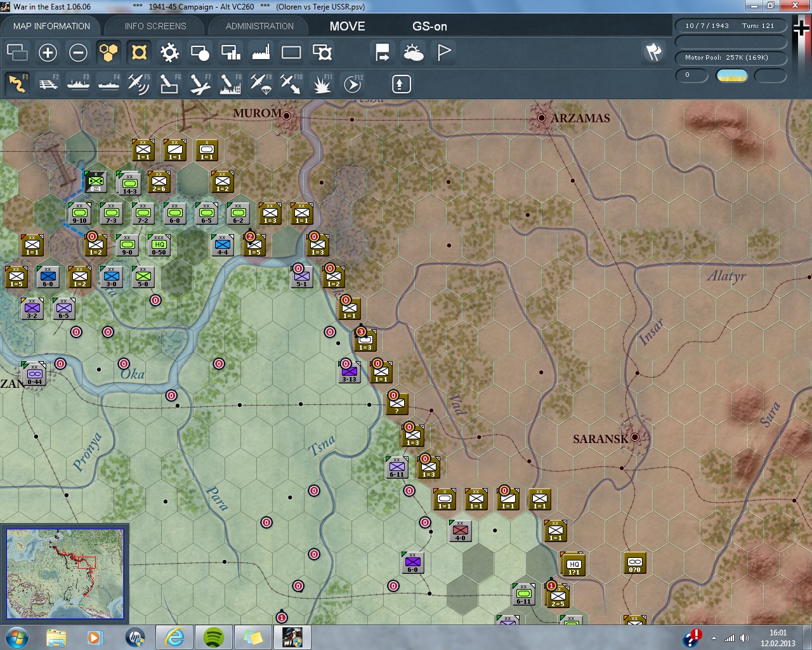812x650 pixels.
Task: Select the 0-44 unit counter near the Oka
Action: click(x=34, y=373)
